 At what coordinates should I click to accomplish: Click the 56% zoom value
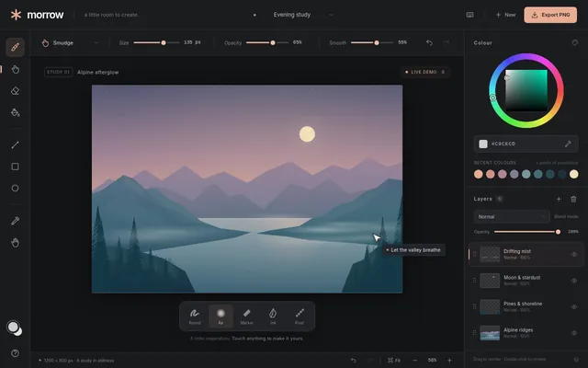pos(432,360)
